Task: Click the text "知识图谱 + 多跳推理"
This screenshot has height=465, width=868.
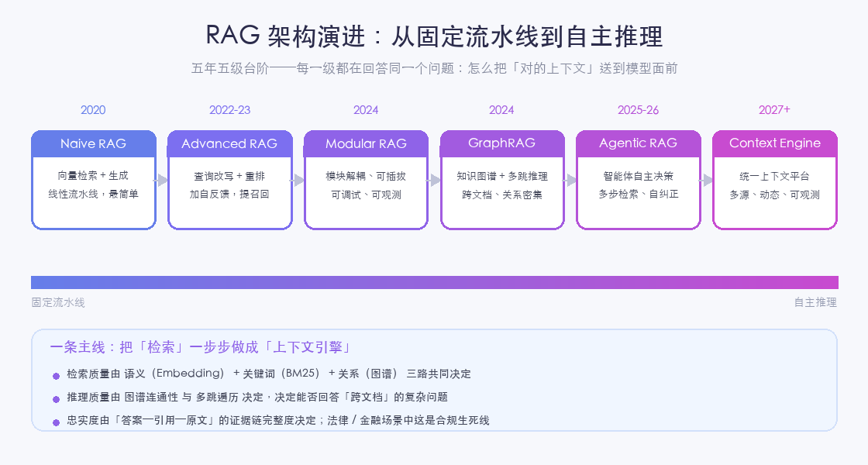Action: coord(502,176)
